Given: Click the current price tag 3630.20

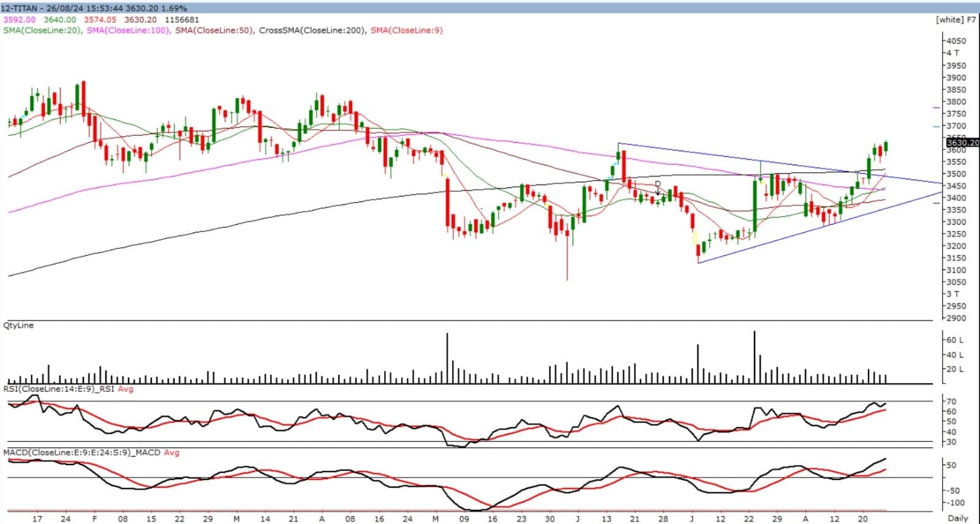Looking at the screenshot, I should (962, 143).
